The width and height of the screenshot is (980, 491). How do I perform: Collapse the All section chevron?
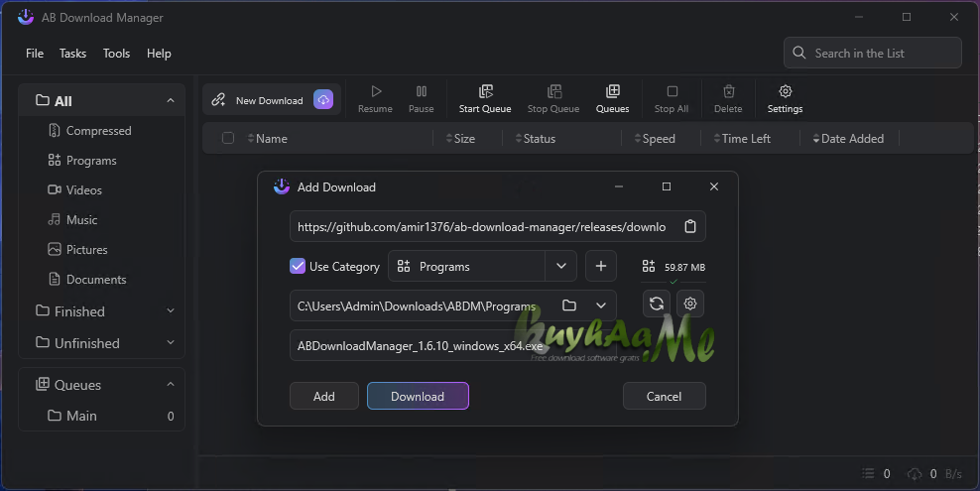[x=171, y=100]
